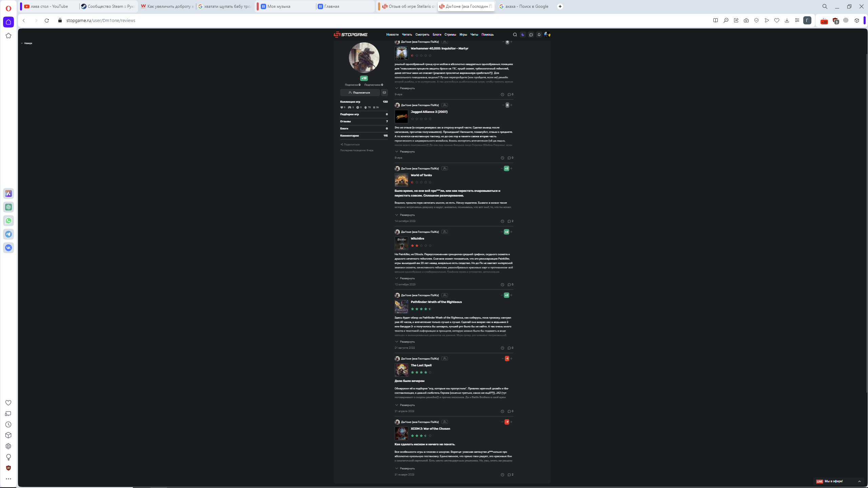
Task: Switch to Сообщество Steam tab
Action: click(x=108, y=6)
